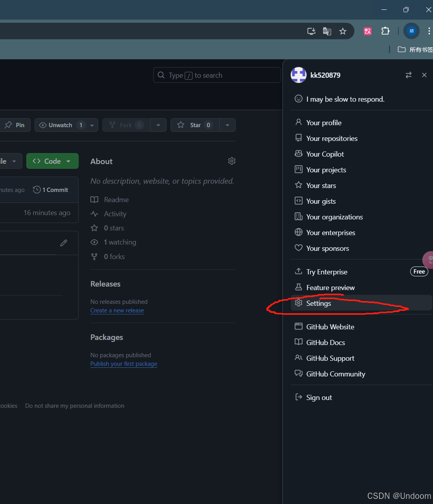The height and width of the screenshot is (504, 433).
Task: Edit About details via gear icon
Action: coord(232,161)
